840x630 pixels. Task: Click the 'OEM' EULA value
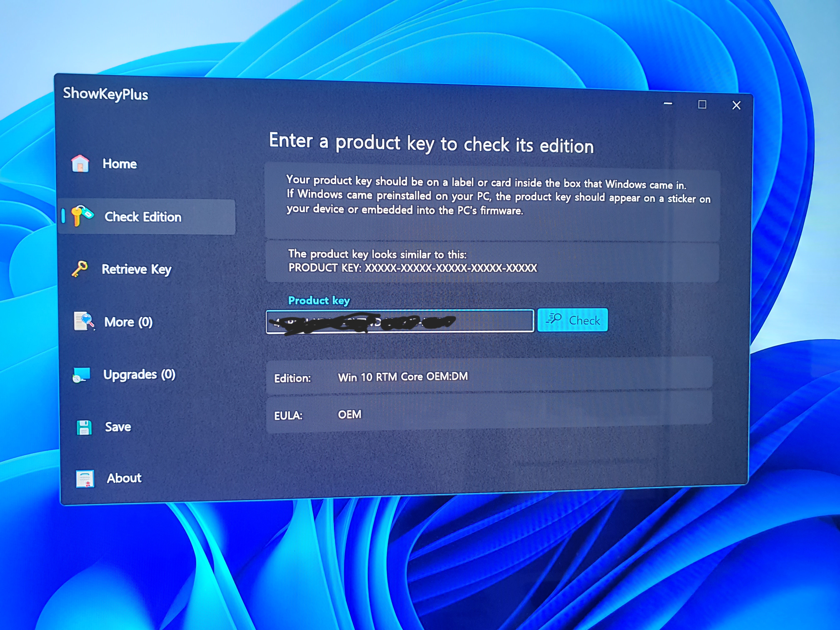[350, 414]
